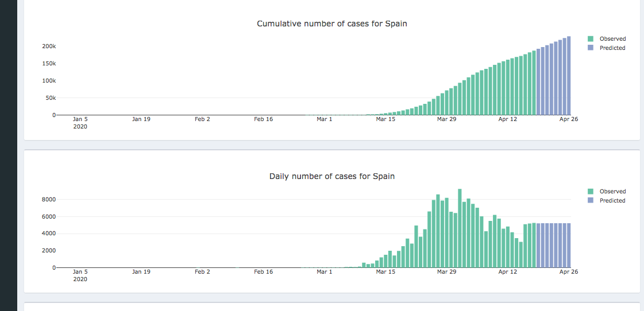This screenshot has width=644, height=311.
Task: Hide Predicted series via daily chart legend text
Action: 612,201
